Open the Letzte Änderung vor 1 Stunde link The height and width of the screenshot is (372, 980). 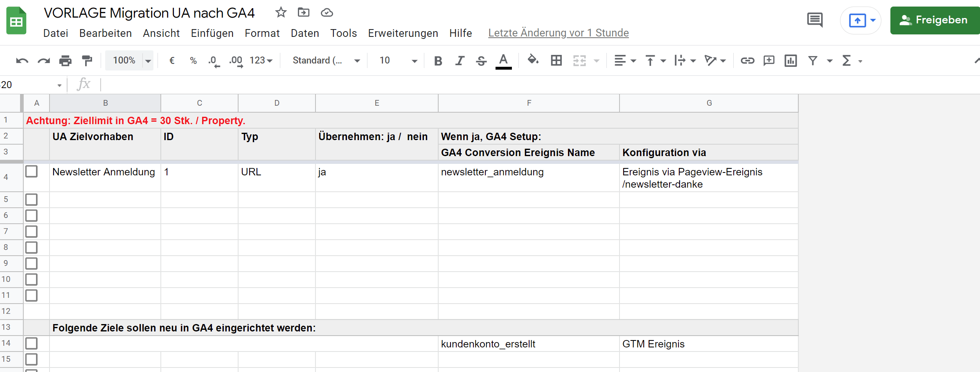click(558, 33)
